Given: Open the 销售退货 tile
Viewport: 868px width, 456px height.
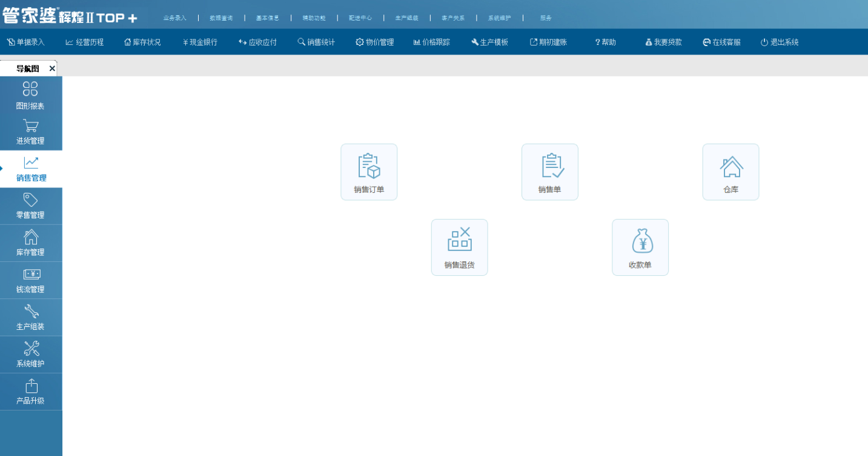Looking at the screenshot, I should point(459,247).
